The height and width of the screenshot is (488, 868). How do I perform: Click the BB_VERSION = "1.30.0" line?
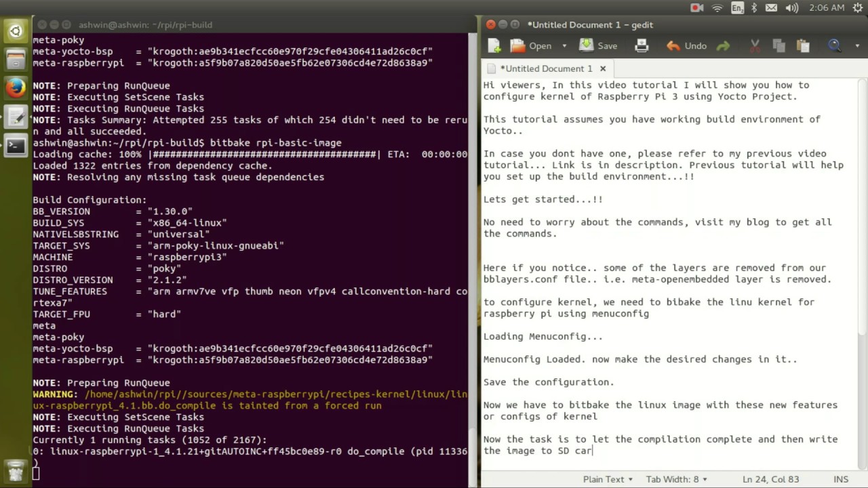[113, 211]
